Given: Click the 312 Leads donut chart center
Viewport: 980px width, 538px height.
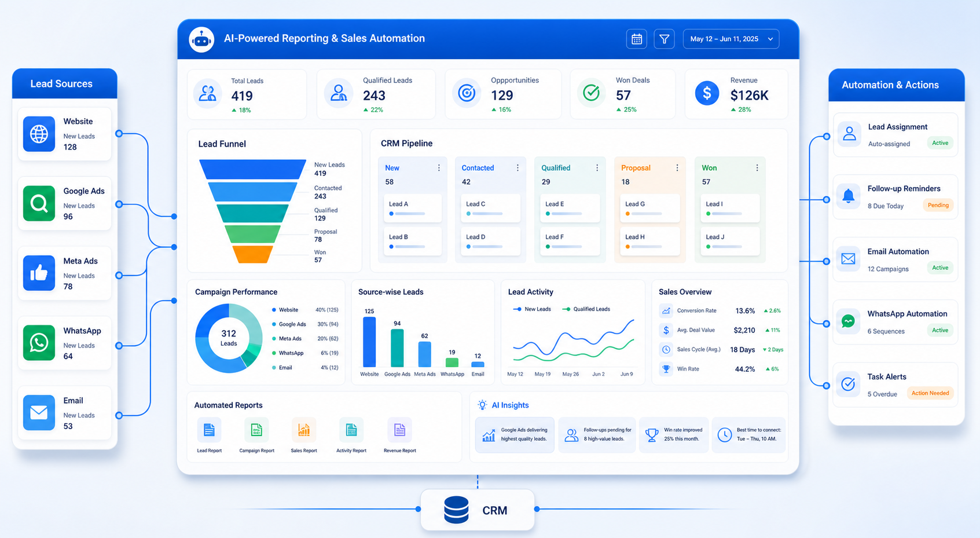Looking at the screenshot, I should click(x=229, y=338).
